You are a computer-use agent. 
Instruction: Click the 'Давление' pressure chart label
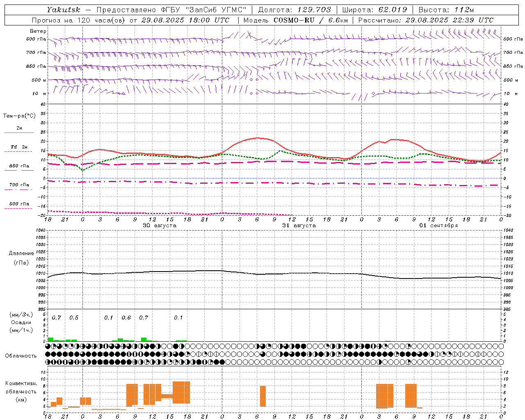click(x=21, y=253)
